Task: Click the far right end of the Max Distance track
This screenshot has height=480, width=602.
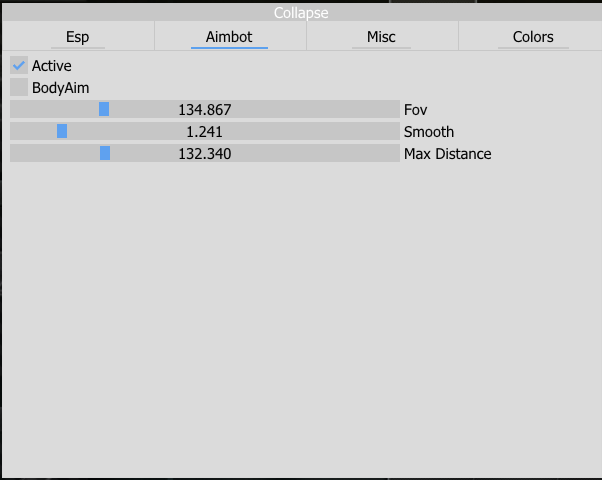Action: click(x=395, y=153)
